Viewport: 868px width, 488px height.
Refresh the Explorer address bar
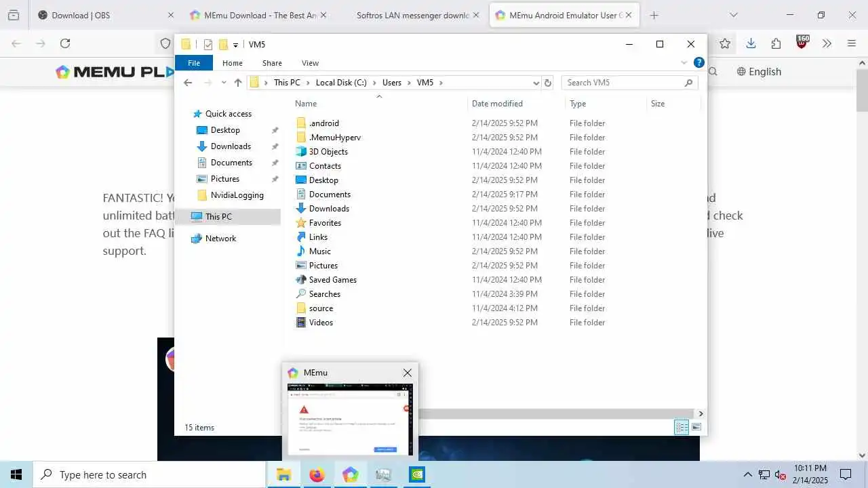click(x=548, y=83)
